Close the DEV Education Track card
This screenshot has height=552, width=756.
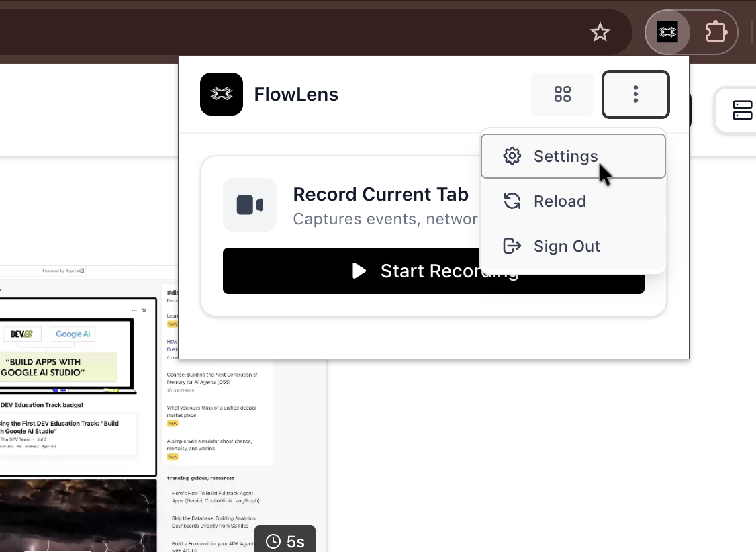[x=144, y=310]
